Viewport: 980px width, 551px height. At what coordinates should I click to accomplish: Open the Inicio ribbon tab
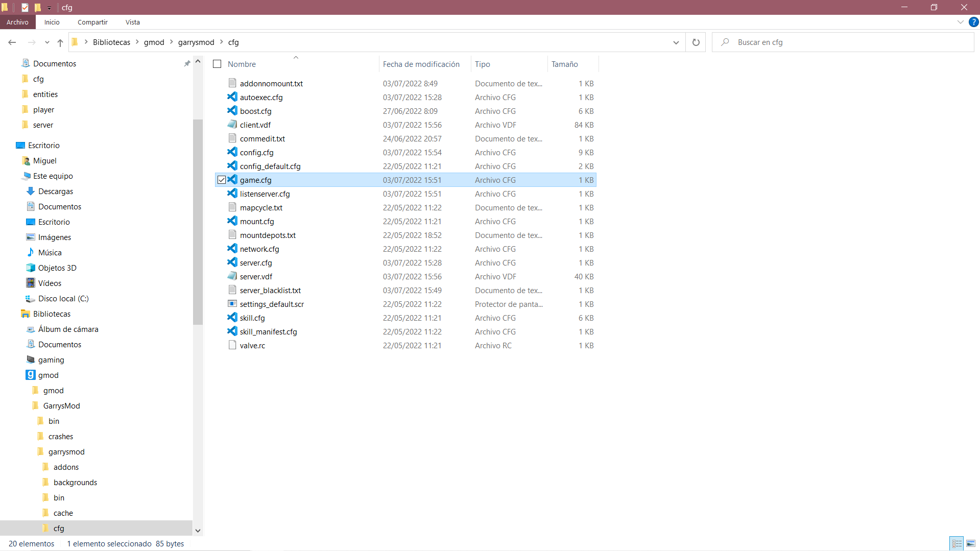52,22
